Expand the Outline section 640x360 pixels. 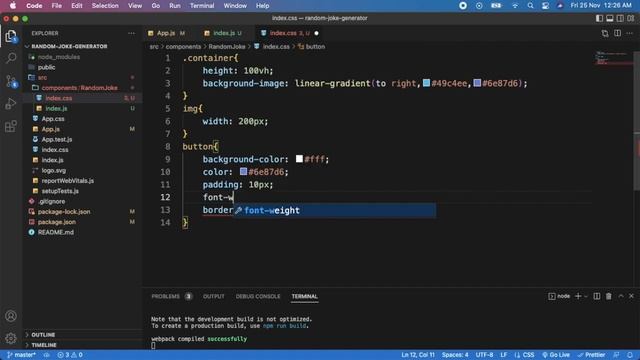pyautogui.click(x=43, y=335)
